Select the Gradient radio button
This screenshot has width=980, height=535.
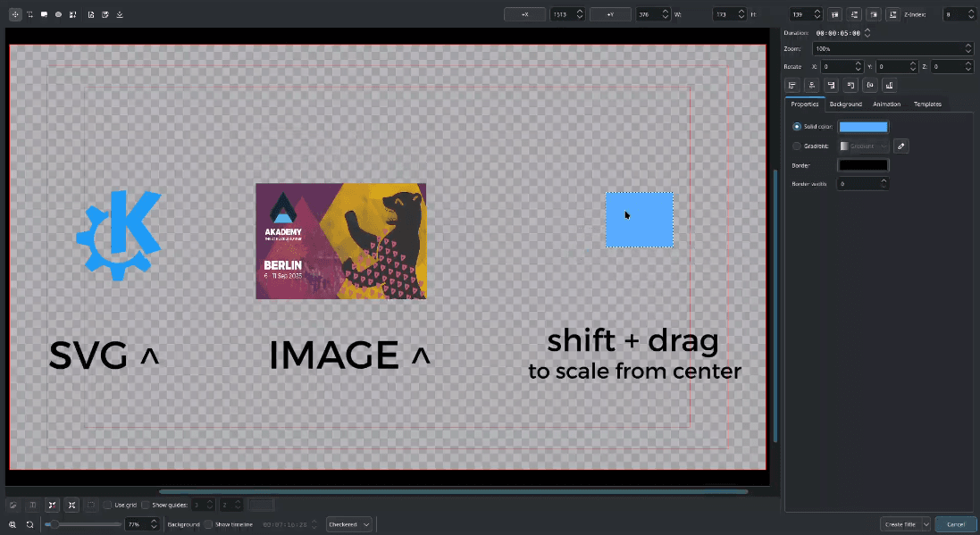(797, 146)
